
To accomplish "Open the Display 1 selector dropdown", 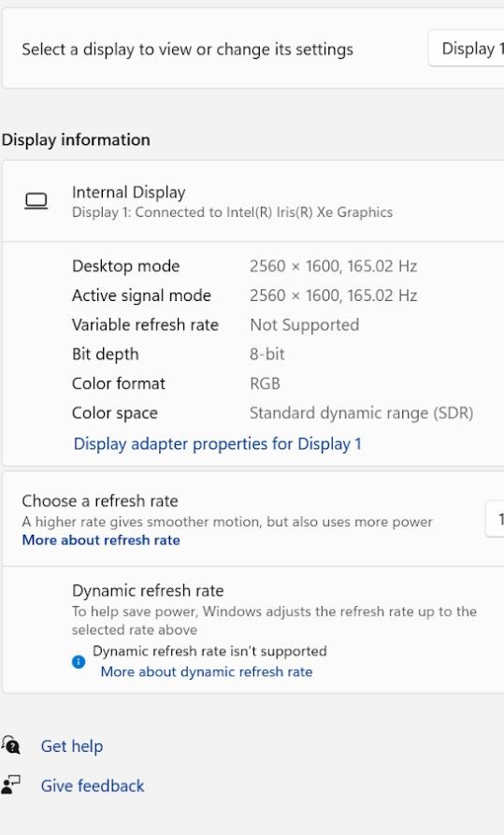I will click(x=467, y=49).
